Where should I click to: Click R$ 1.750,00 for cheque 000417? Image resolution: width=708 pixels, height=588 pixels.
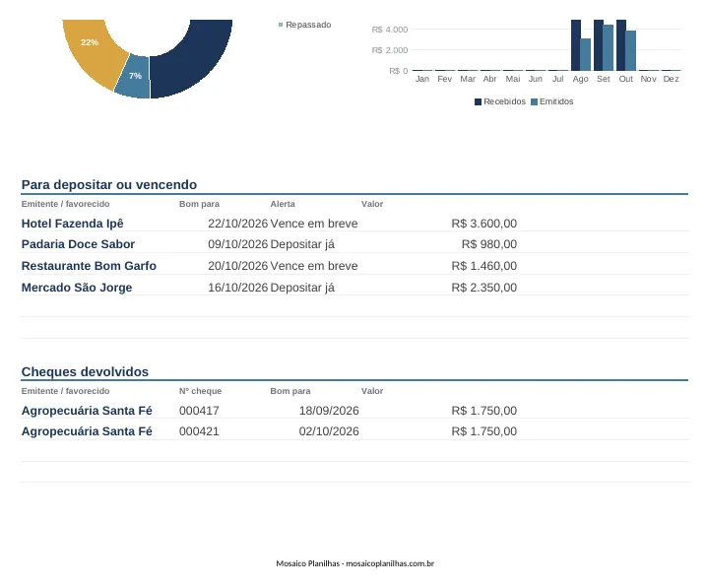tap(484, 411)
